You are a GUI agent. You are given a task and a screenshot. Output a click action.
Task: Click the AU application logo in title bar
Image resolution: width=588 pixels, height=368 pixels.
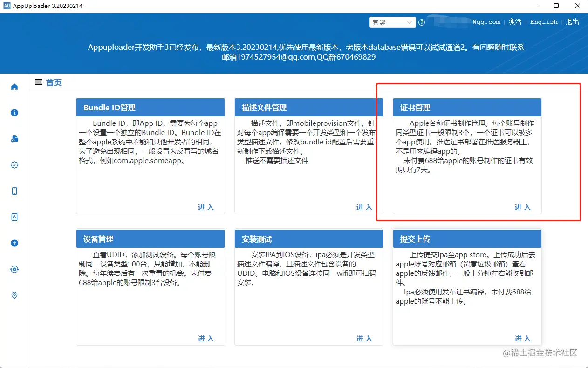point(7,6)
